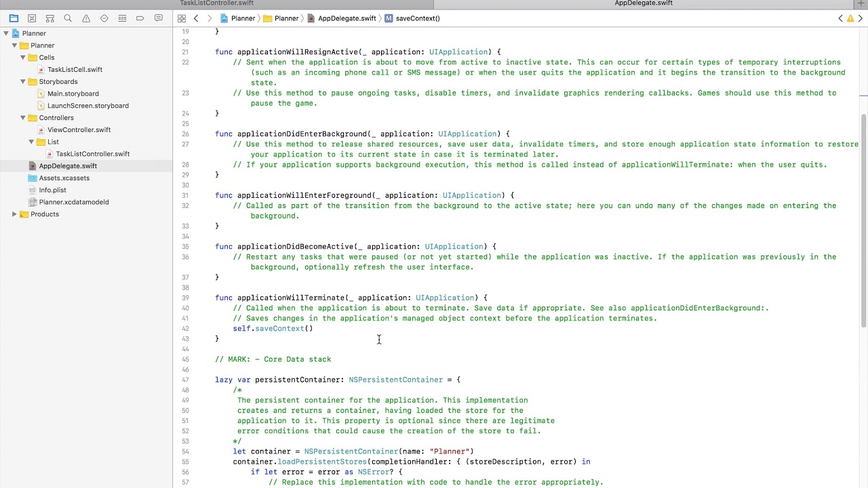This screenshot has height=488, width=868.
Task: Go forward in editor history
Action: (210, 18)
